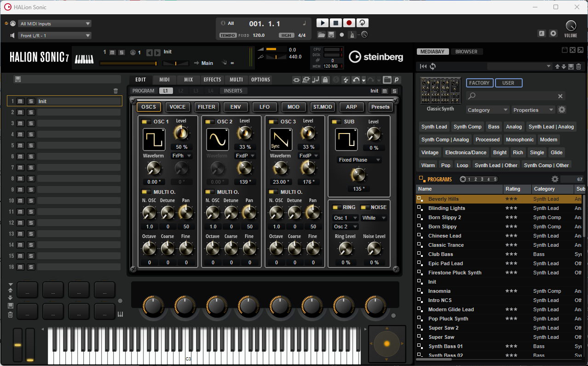
Task: Mute slot 1 Init in rack
Action: (21, 101)
